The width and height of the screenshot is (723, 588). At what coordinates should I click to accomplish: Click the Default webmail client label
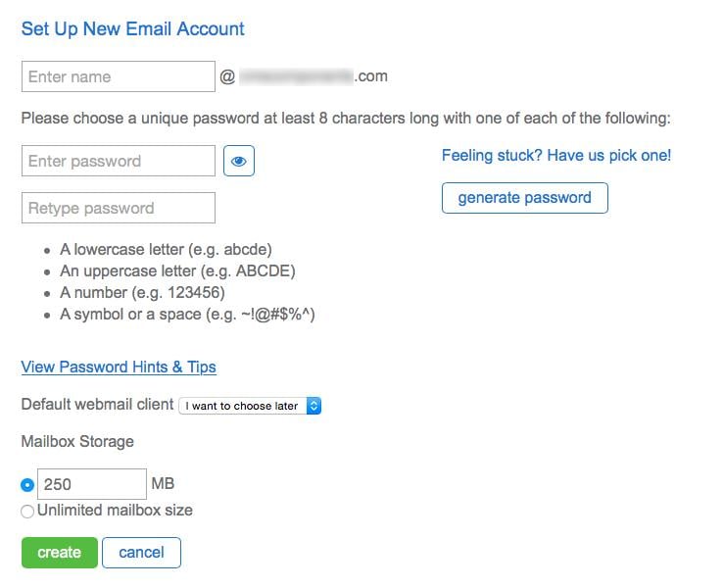point(97,404)
